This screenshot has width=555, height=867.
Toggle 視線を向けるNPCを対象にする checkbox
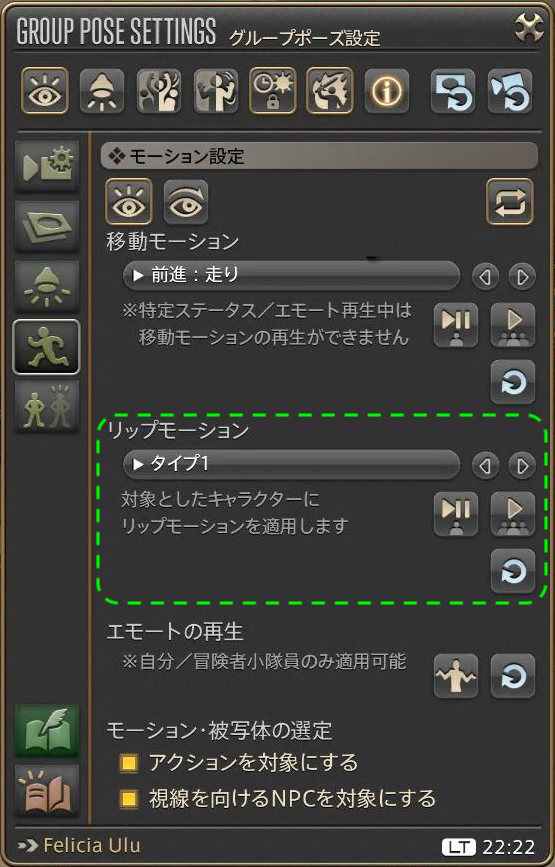pos(129,799)
